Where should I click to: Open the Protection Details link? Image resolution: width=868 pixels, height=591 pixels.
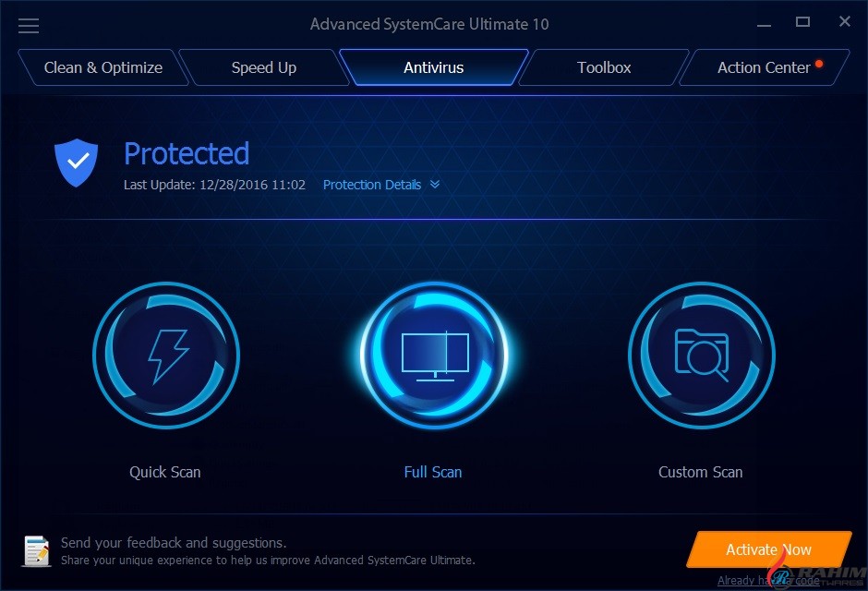(372, 185)
